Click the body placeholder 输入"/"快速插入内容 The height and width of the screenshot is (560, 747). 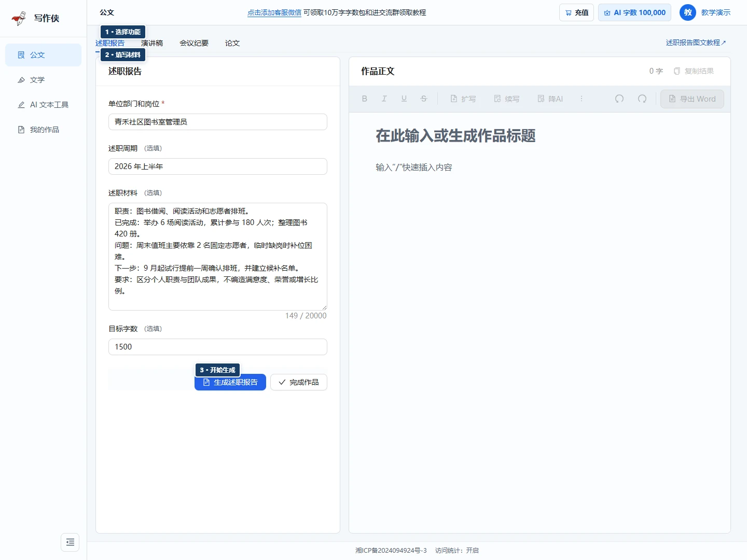(414, 167)
